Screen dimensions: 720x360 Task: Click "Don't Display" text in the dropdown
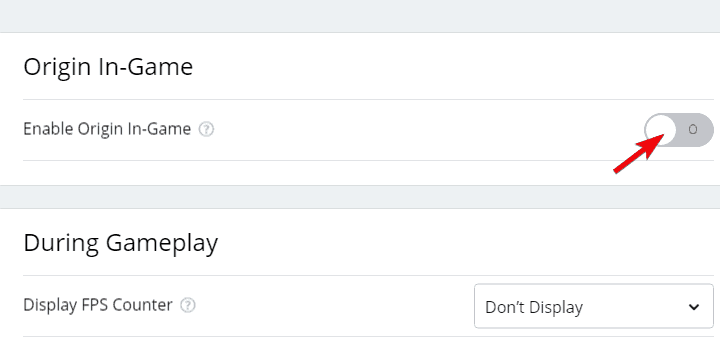point(534,307)
